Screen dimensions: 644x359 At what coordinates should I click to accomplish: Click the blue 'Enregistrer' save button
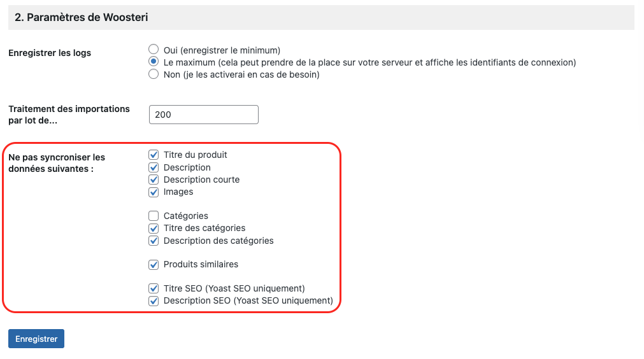click(x=36, y=339)
